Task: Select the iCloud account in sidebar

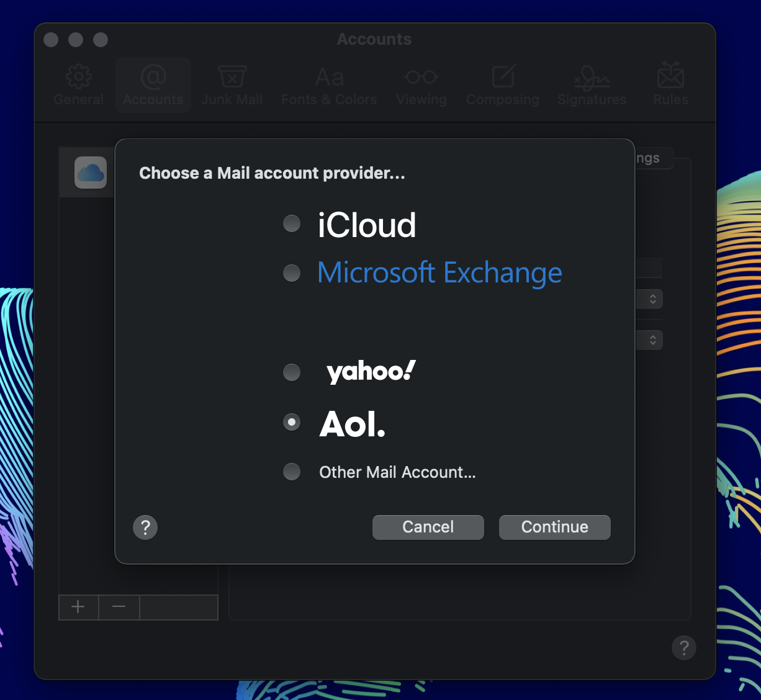Action: [x=87, y=173]
